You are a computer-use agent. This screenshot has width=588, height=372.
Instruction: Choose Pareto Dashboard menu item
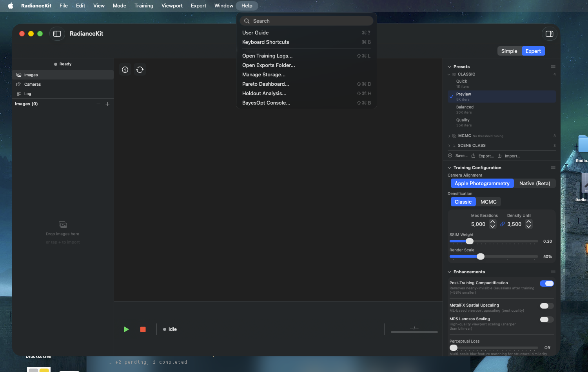click(x=307, y=84)
